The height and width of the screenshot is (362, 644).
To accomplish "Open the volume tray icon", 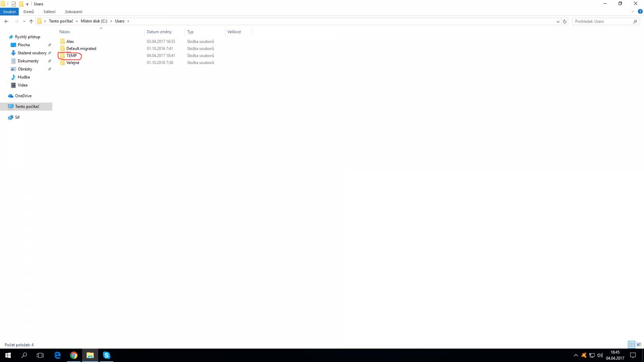I will 600,355.
